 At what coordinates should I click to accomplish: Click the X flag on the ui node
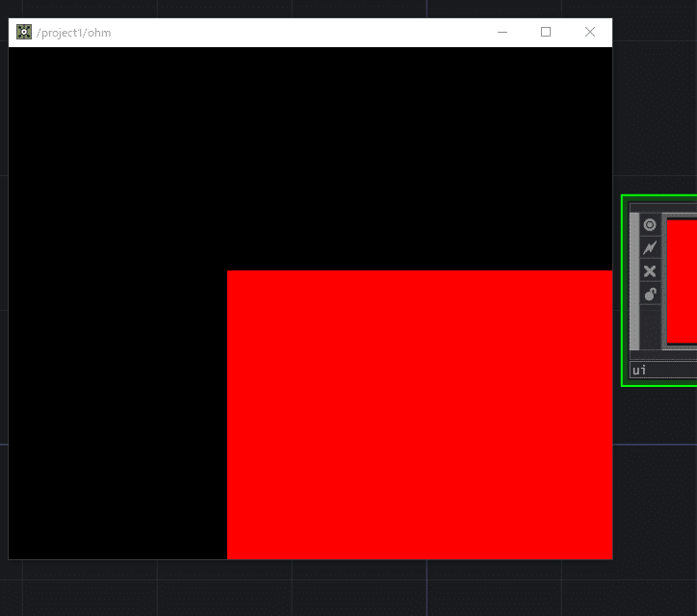pos(650,271)
